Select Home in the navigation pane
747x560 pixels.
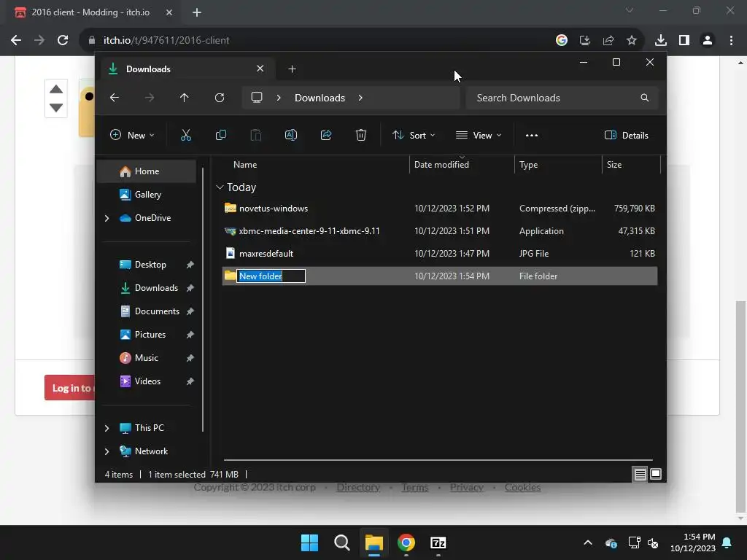click(146, 171)
